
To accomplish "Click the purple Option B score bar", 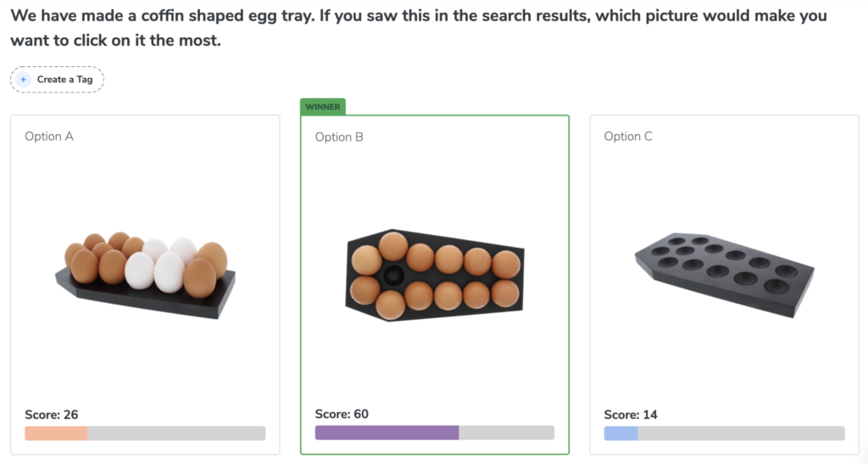I will (387, 433).
